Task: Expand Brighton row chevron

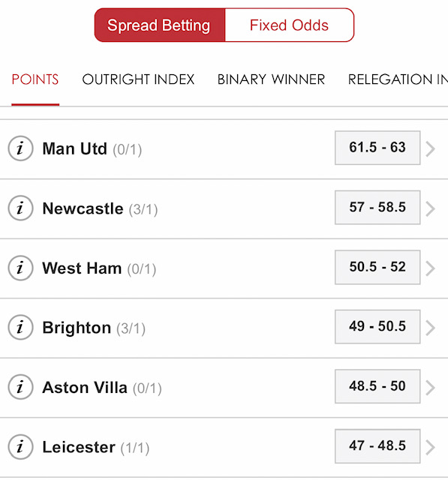Action: 431,328
